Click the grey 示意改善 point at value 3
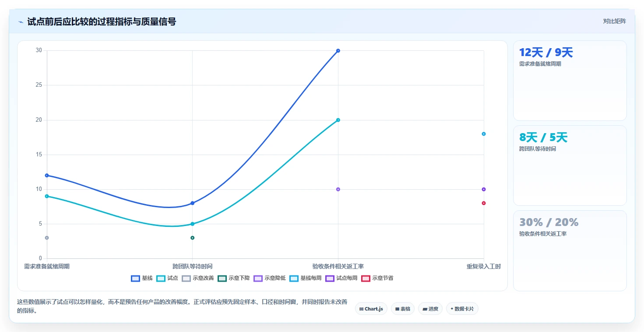The image size is (644, 332). point(47,238)
